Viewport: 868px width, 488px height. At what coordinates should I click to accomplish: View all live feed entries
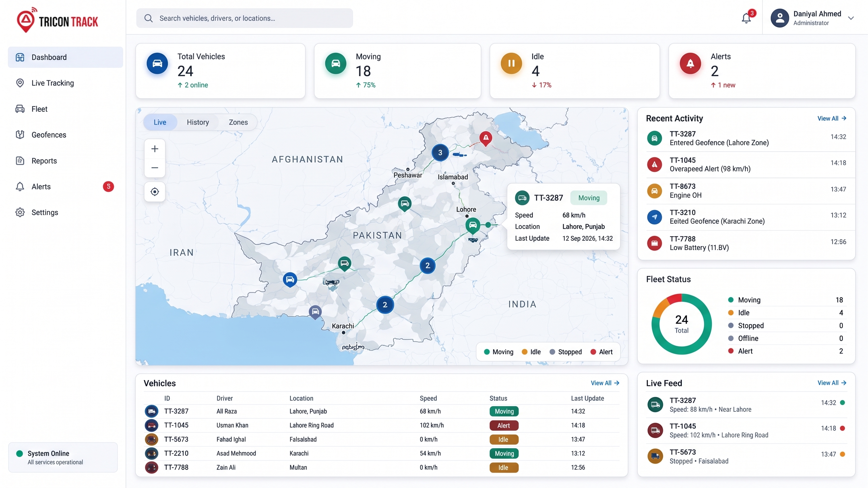(x=832, y=383)
